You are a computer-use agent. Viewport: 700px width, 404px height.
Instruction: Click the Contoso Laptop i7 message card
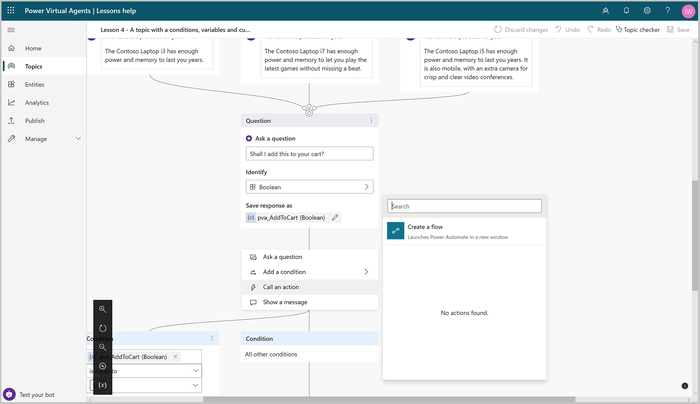317,58
